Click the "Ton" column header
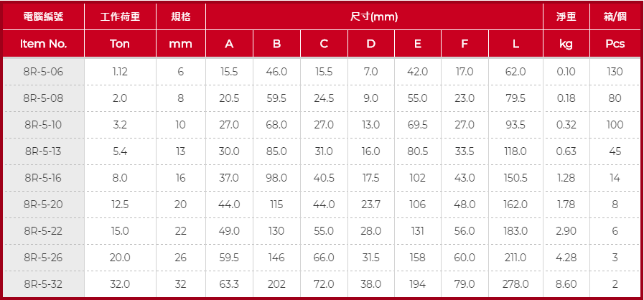This screenshot has height=300, width=644. point(120,44)
